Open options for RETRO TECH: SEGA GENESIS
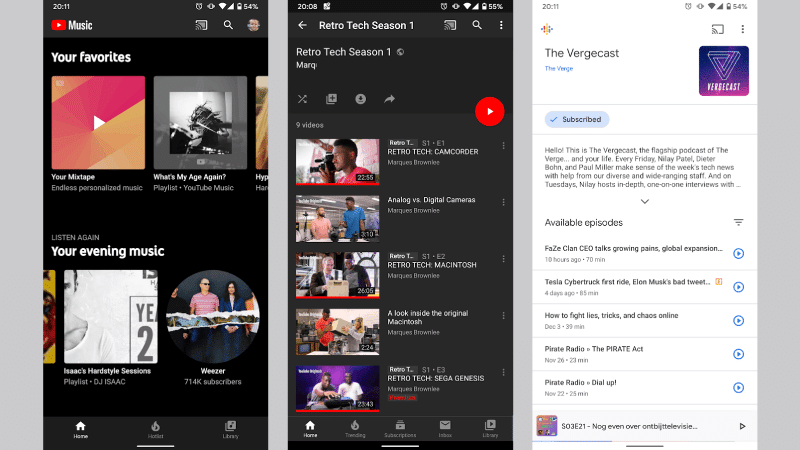This screenshot has width=800, height=450. pyautogui.click(x=503, y=372)
